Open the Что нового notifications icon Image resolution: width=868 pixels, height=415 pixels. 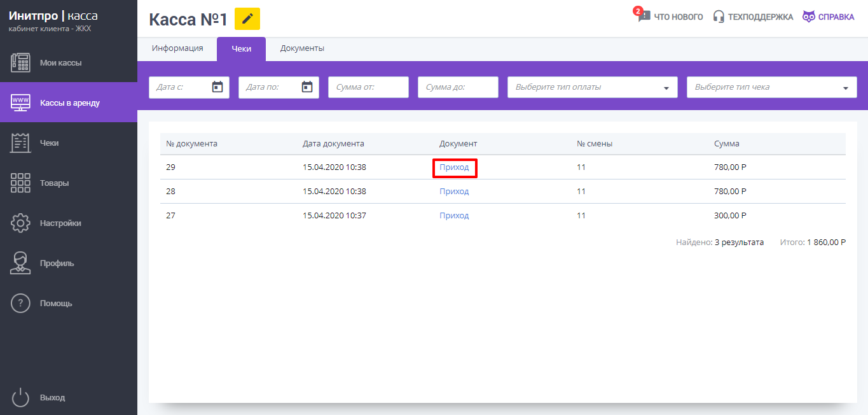pos(643,15)
